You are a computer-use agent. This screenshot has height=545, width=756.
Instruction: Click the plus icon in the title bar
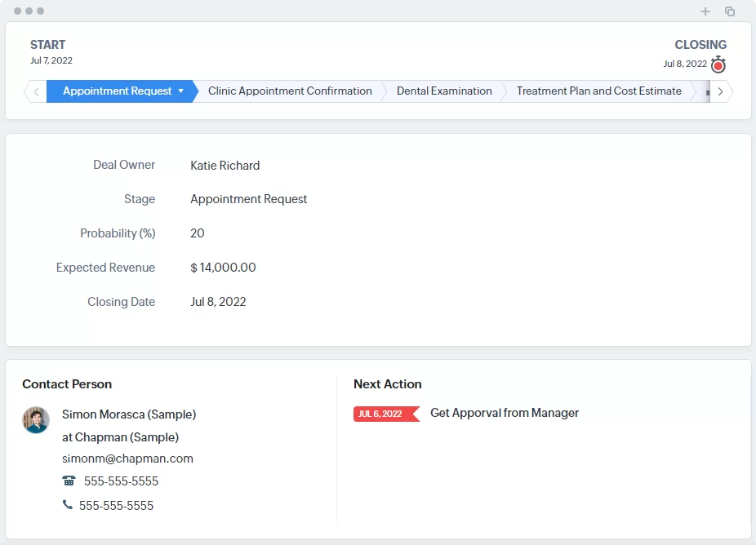(x=705, y=11)
